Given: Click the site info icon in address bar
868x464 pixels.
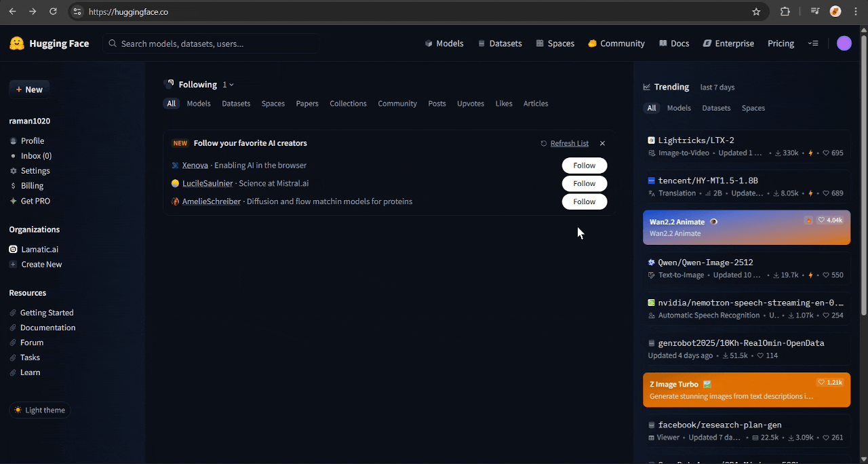Looking at the screenshot, I should tap(77, 12).
